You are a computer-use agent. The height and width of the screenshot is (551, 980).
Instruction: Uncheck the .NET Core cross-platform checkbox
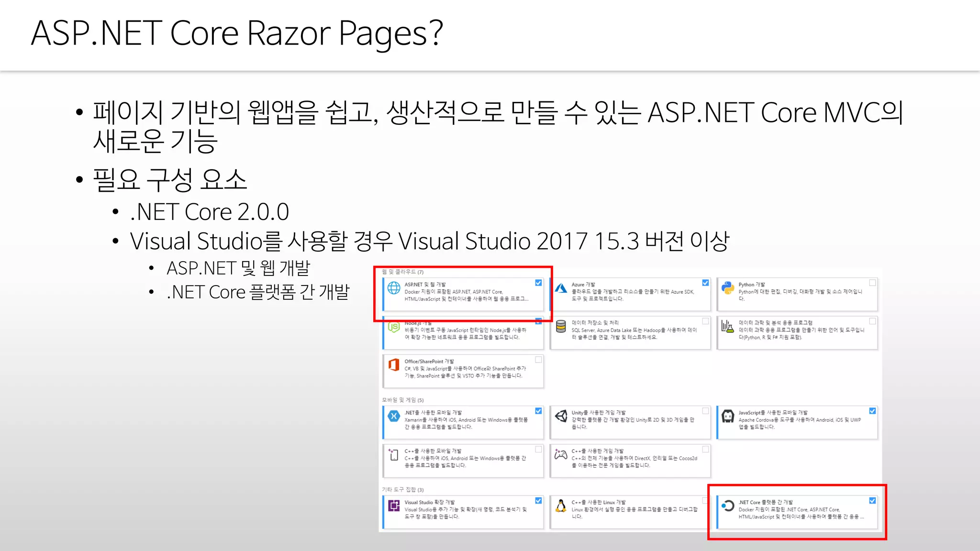pos(872,501)
